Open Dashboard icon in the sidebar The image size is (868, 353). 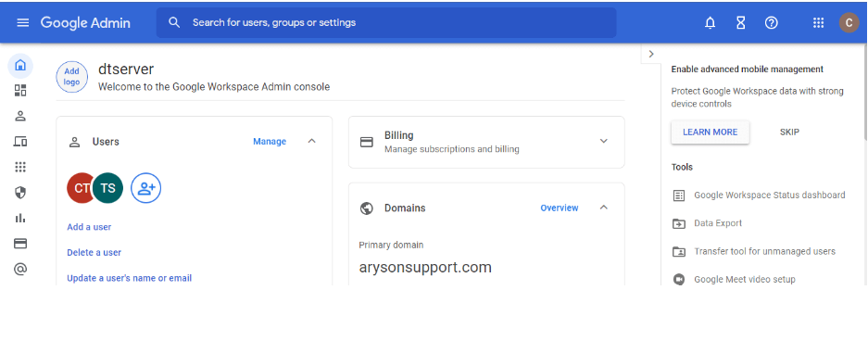[x=20, y=90]
